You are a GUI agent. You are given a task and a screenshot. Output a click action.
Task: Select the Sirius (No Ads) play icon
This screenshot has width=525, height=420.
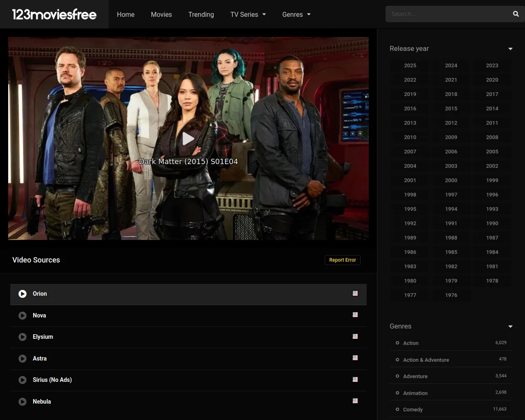tap(23, 380)
